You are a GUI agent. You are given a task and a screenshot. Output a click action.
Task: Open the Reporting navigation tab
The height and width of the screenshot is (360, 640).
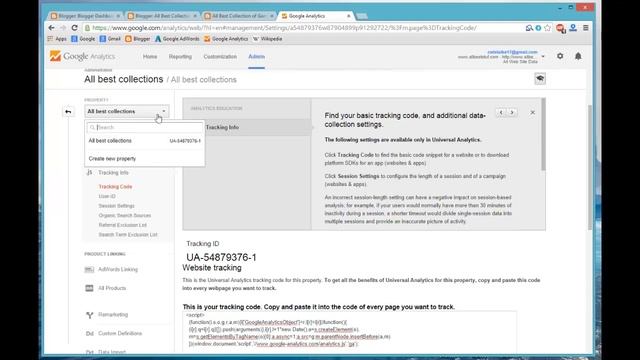pyautogui.click(x=180, y=56)
